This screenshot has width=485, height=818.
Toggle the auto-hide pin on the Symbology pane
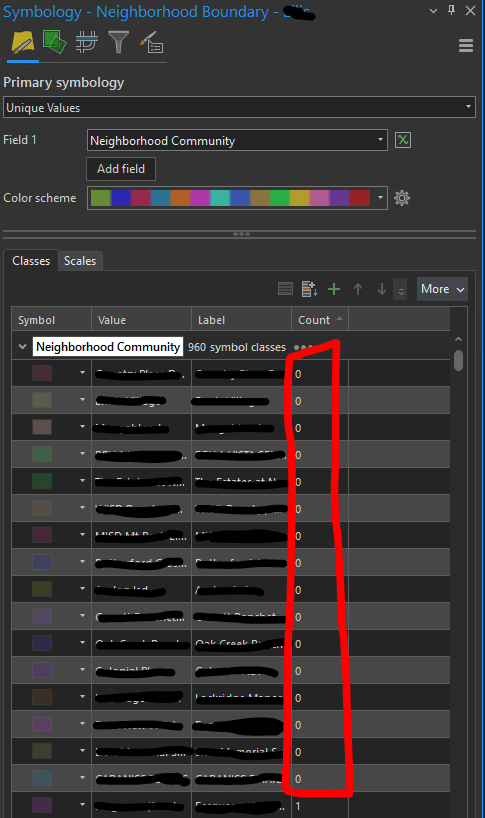[x=452, y=10]
